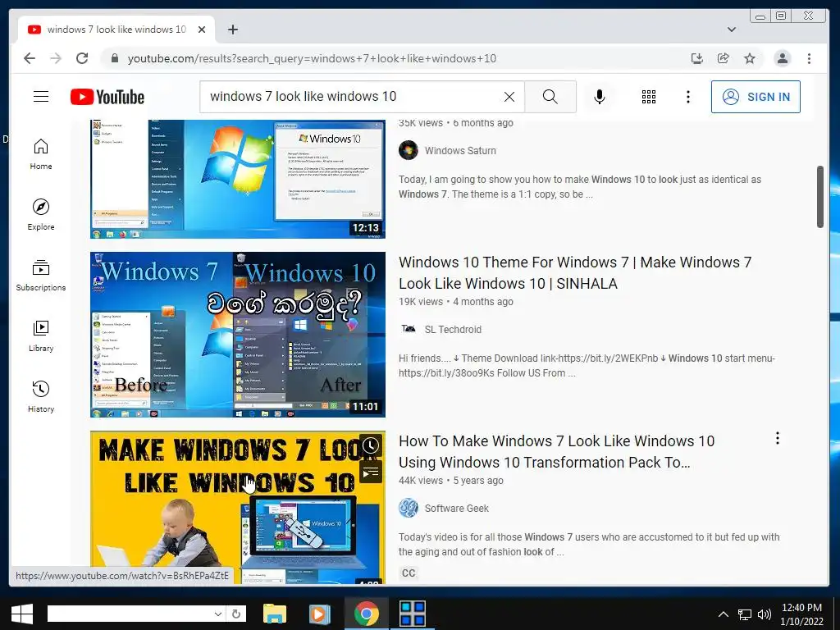Open the Software Geek channel name

[456, 509]
